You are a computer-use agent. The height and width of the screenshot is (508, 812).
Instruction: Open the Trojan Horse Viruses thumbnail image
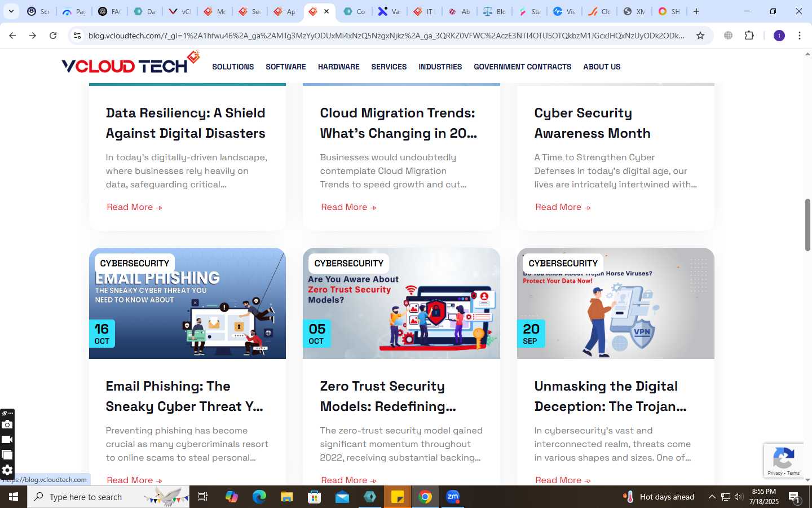616,303
